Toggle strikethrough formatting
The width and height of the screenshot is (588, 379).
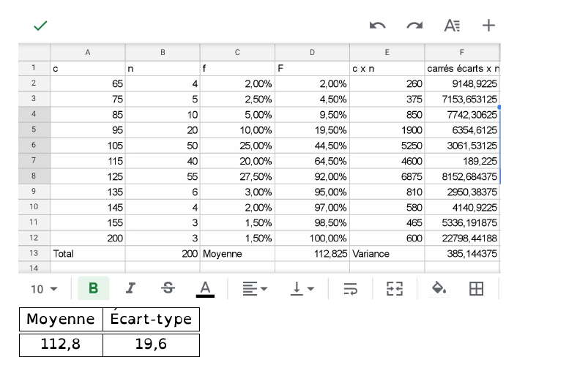coord(168,289)
